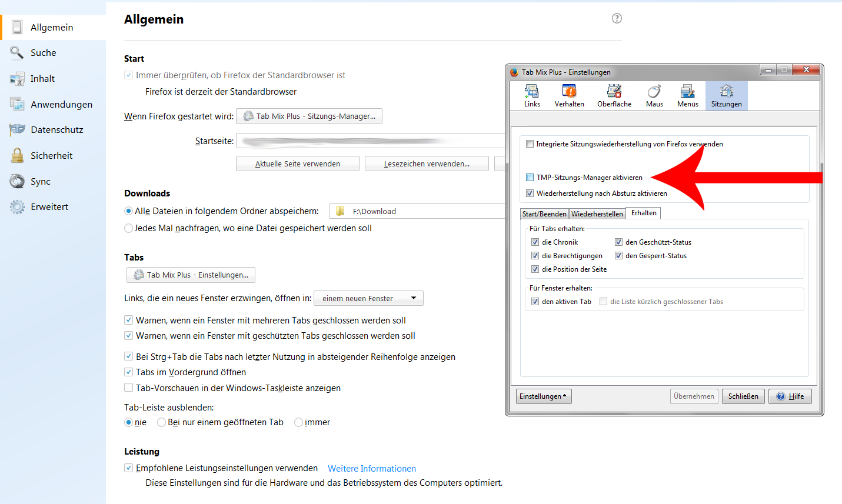Toggle den Geschützt-Status checkbox
Viewport: 842px width, 504px height.
[618, 242]
